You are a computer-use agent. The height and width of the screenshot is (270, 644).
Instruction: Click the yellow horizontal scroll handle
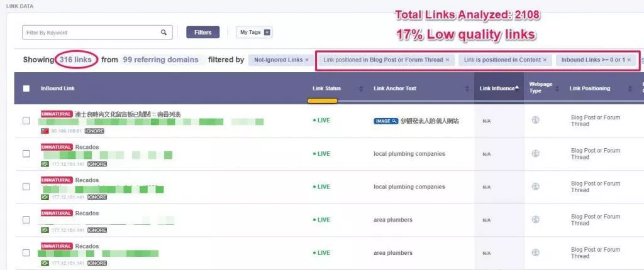pyautogui.click(x=323, y=100)
